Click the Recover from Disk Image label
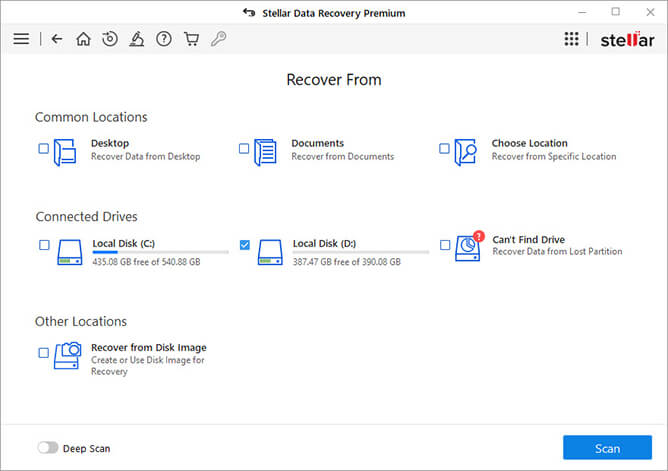668x471 pixels. (149, 348)
